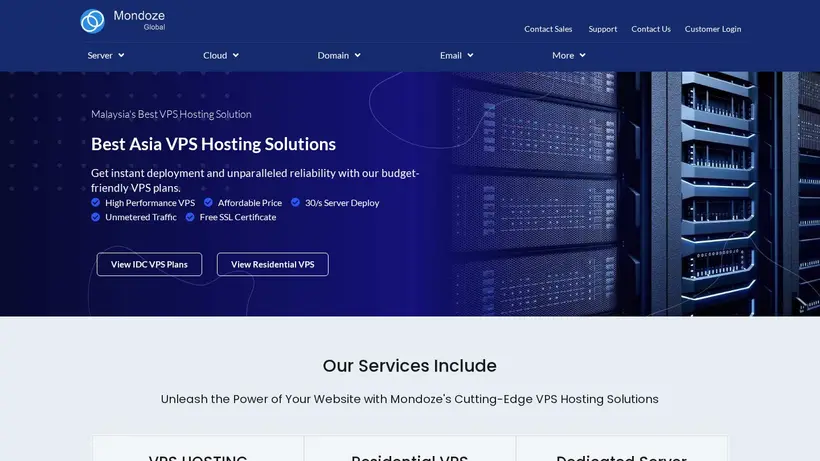
Task: Expand the chevron beside More
Action: tap(583, 55)
